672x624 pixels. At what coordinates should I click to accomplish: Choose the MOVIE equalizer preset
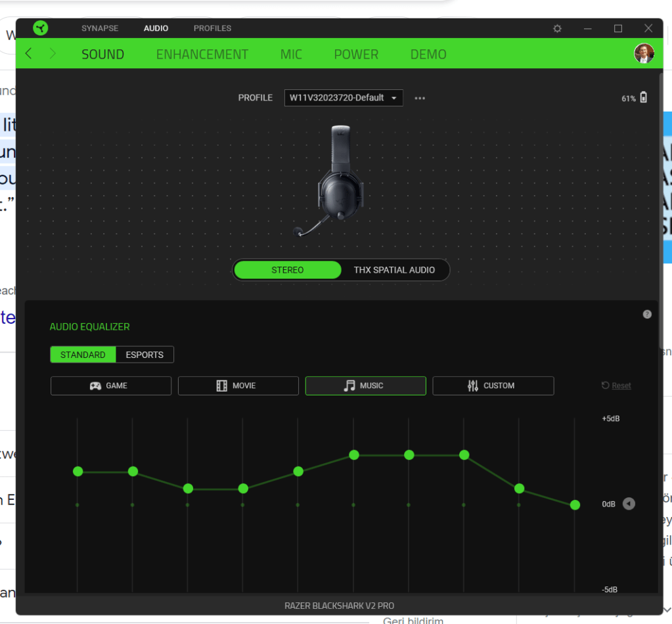[238, 386]
